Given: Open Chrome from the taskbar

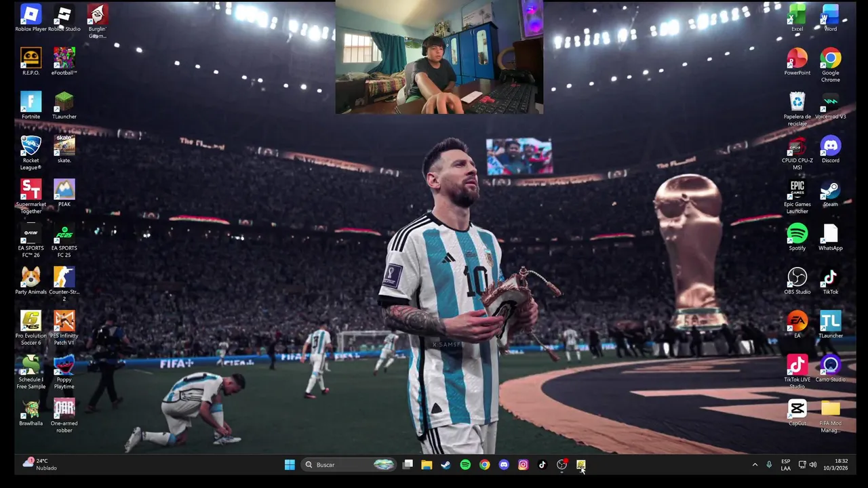Looking at the screenshot, I should click(x=484, y=464).
